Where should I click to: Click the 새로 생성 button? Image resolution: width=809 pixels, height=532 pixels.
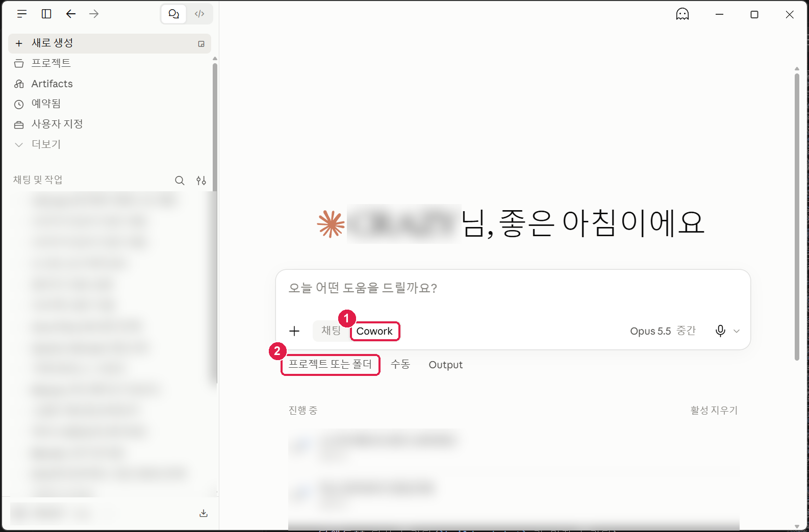click(110, 43)
